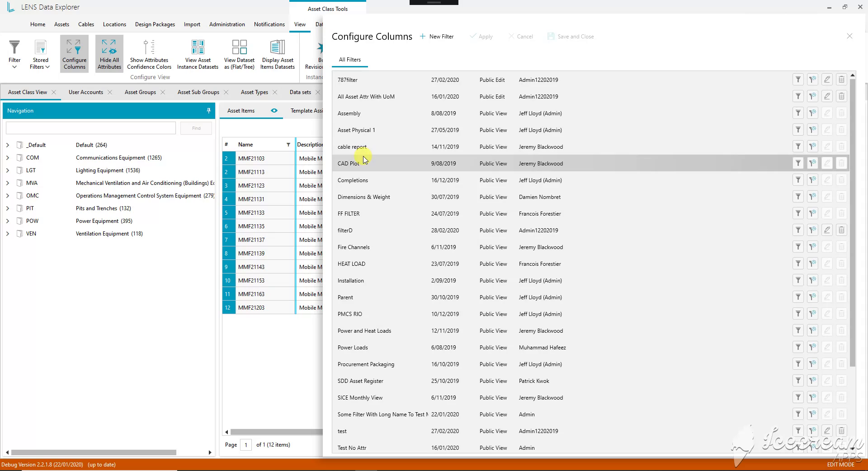The image size is (868, 471).
Task: Delete the All Asset Attr With UoM filter
Action: [841, 96]
